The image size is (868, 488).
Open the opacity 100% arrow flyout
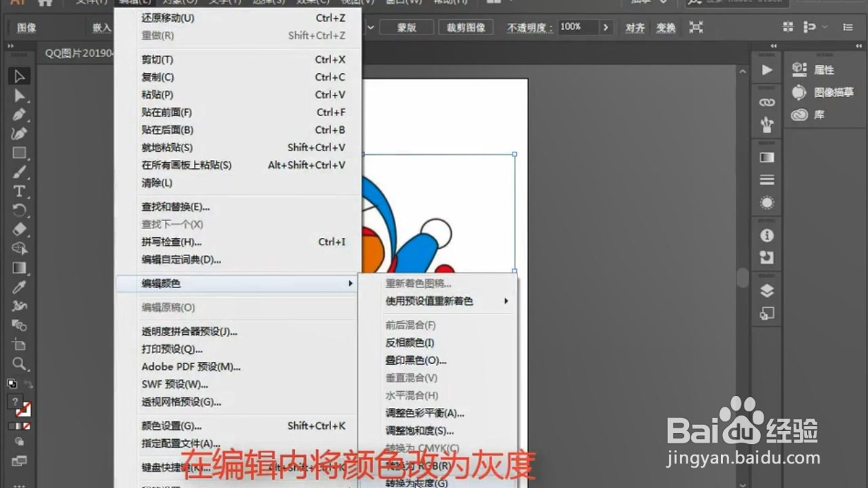(x=606, y=27)
